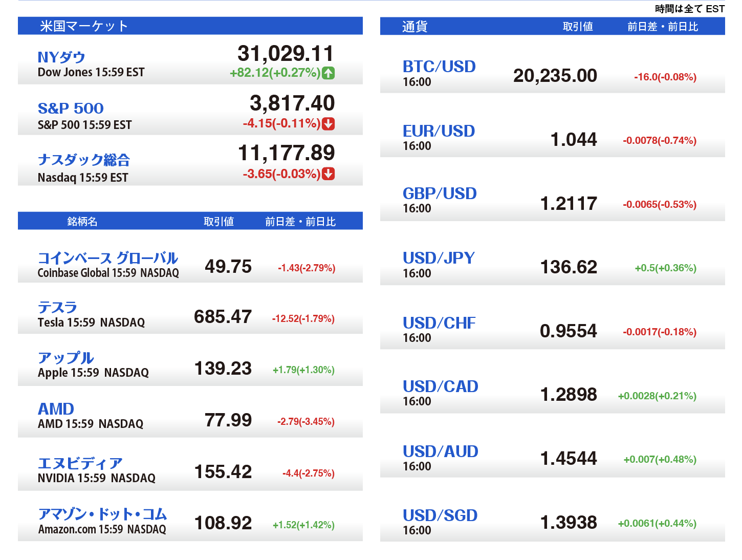This screenshot has width=742, height=560.
Task: Open the AMD stock page
Action: [x=56, y=409]
